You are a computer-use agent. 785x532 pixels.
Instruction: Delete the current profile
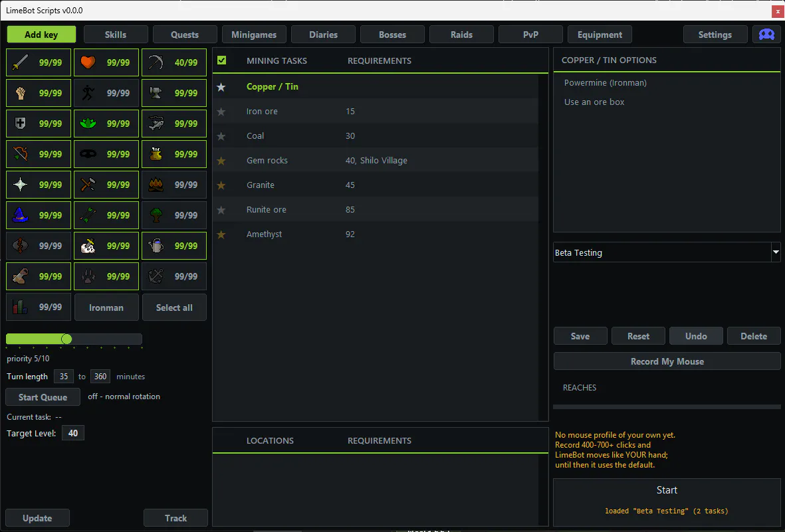(754, 336)
